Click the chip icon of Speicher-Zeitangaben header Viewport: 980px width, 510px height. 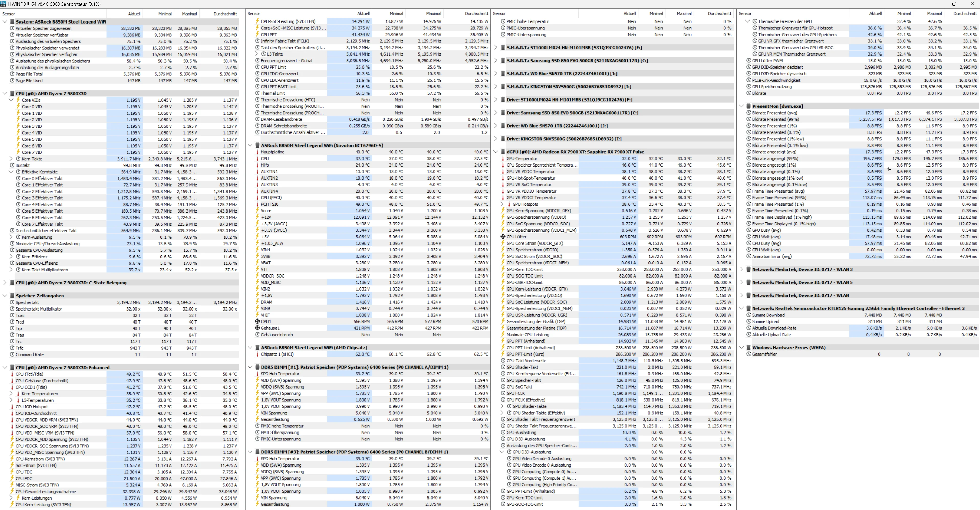tap(12, 295)
